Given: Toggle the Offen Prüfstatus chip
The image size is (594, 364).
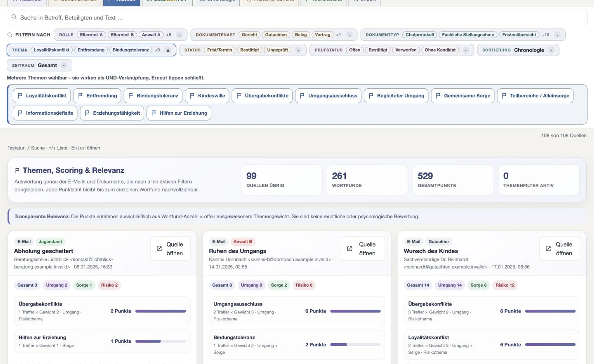Looking at the screenshot, I should coord(355,50).
